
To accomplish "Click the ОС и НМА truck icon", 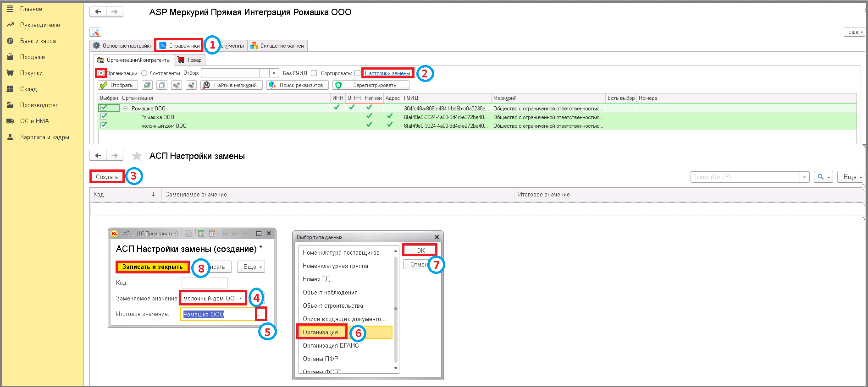I will pyautogui.click(x=10, y=121).
